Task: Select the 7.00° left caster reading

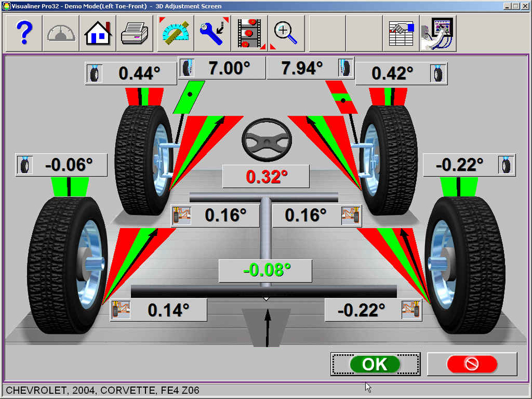Action: coord(229,68)
